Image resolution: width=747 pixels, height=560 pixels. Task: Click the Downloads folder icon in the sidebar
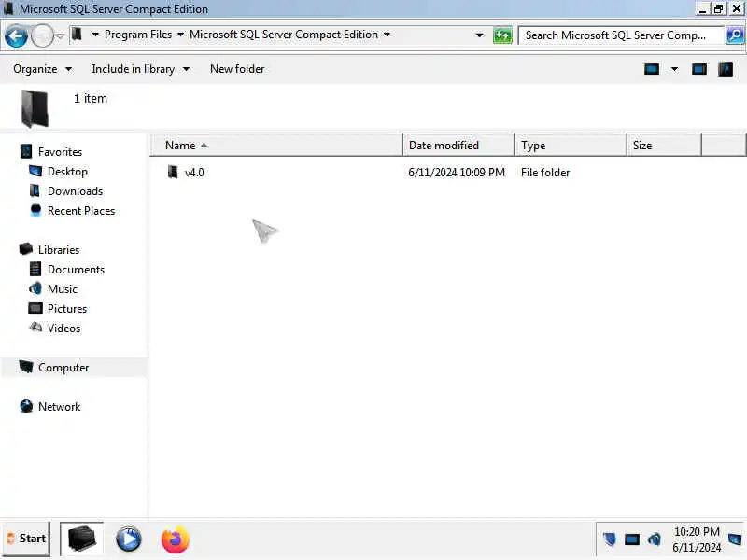pyautogui.click(x=35, y=190)
